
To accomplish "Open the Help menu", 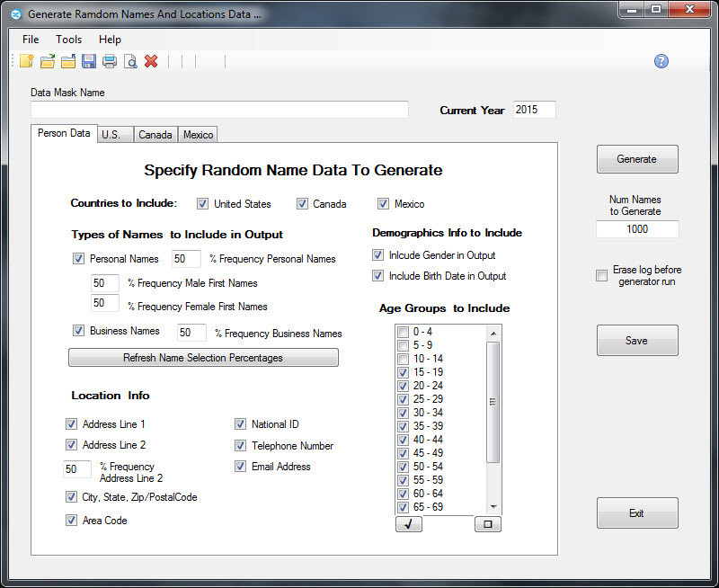I will pos(110,40).
